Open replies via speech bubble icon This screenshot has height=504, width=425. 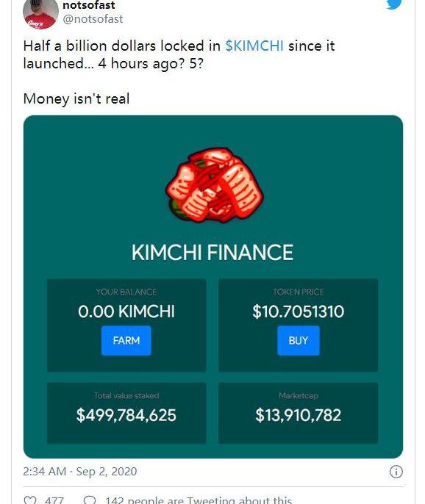pyautogui.click(x=90, y=500)
